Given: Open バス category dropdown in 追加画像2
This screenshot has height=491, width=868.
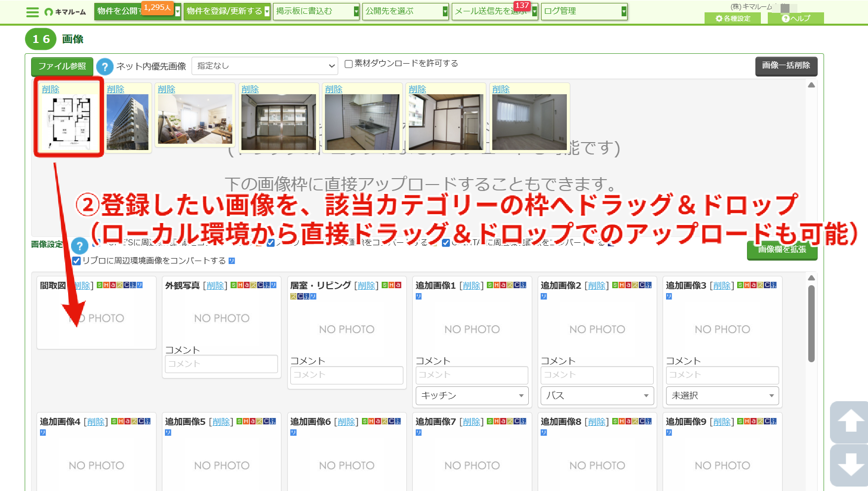Looking at the screenshot, I should [597, 396].
